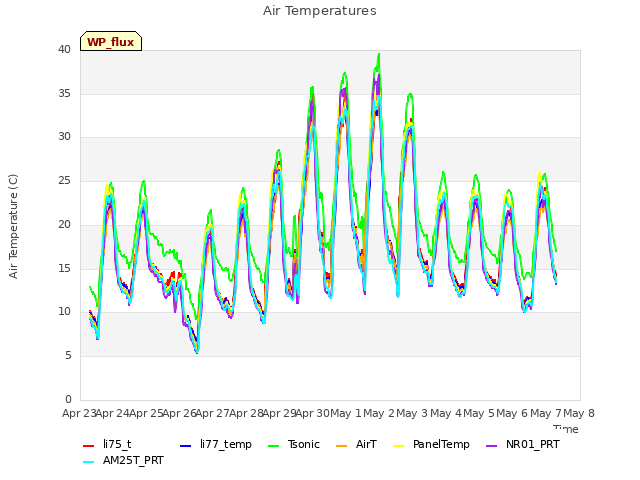The height and width of the screenshot is (480, 640).
Task: Click the blue li77_temp legend swatch
Action: pyautogui.click(x=186, y=446)
